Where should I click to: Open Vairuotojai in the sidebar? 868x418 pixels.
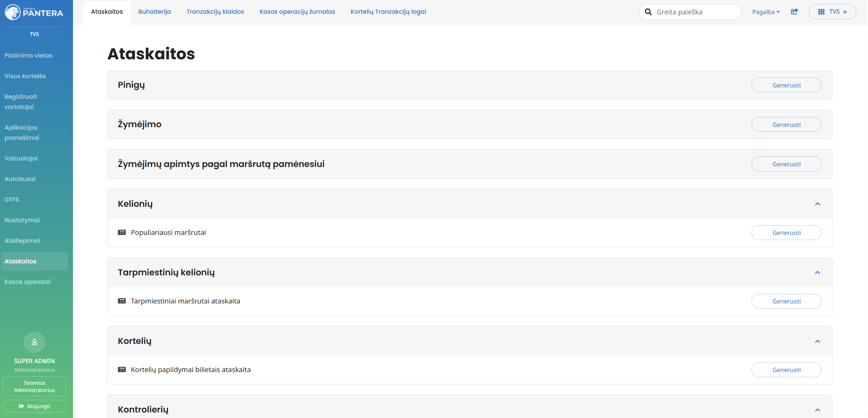21,158
